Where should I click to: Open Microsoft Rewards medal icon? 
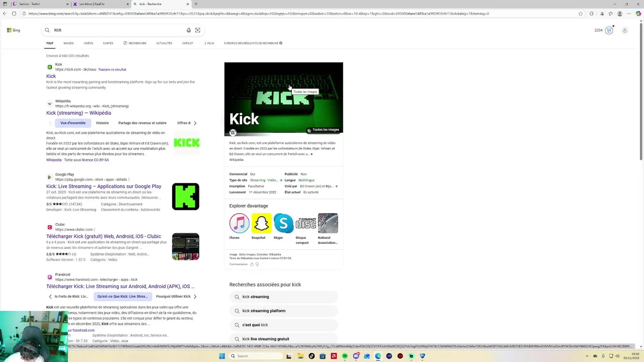click(x=609, y=30)
